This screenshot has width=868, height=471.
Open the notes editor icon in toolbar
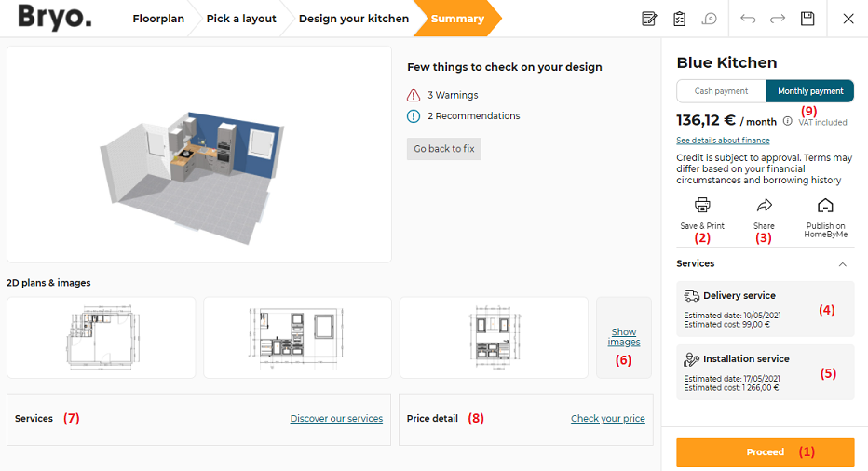(649, 19)
